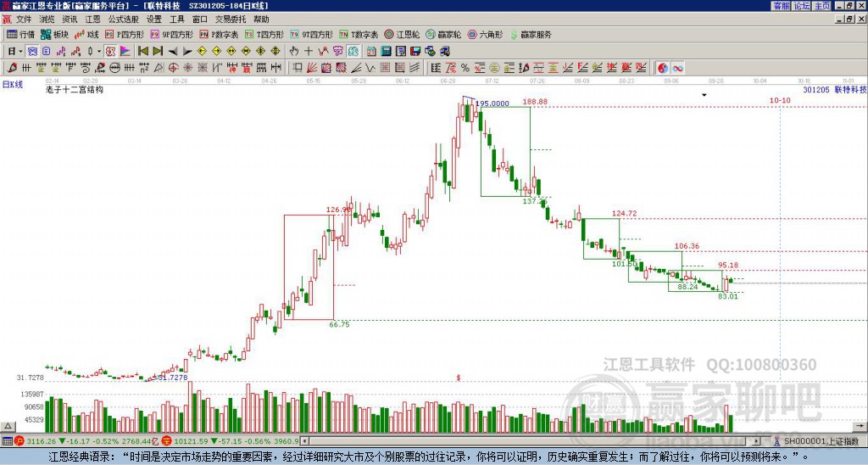The height and width of the screenshot is (465, 868).
Task: Open the 赢家轮 wheel tool
Action: pyautogui.click(x=443, y=34)
